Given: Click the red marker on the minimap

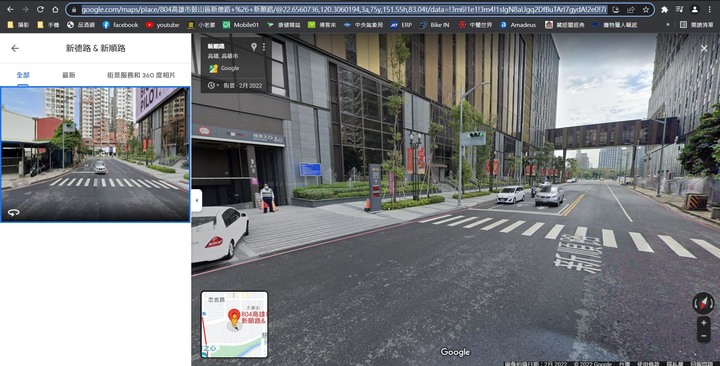Looking at the screenshot, I should [234, 317].
